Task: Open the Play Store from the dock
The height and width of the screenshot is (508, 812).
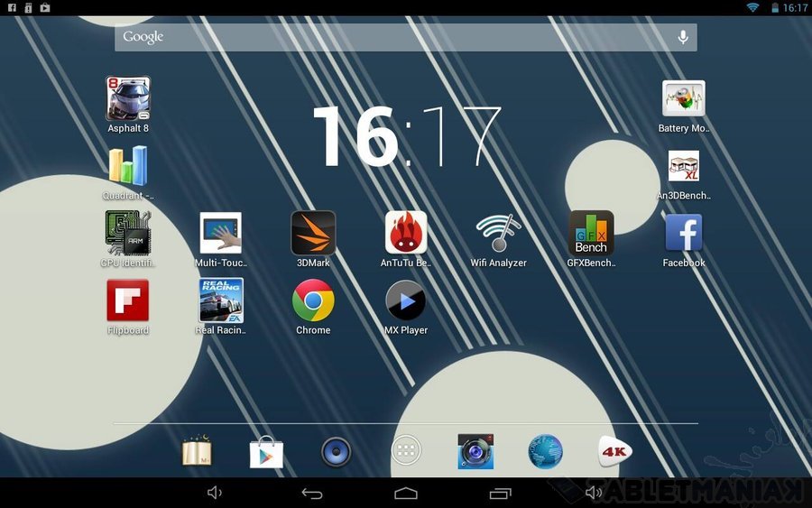Action: [x=266, y=452]
